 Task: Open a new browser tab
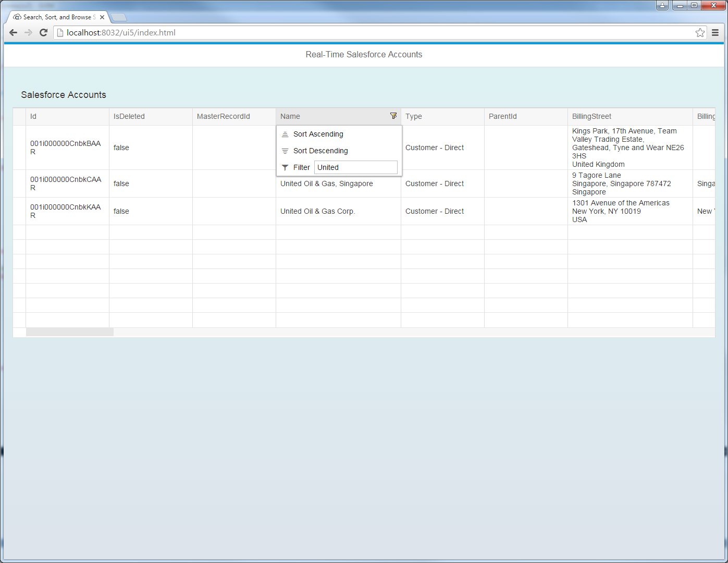pos(119,17)
